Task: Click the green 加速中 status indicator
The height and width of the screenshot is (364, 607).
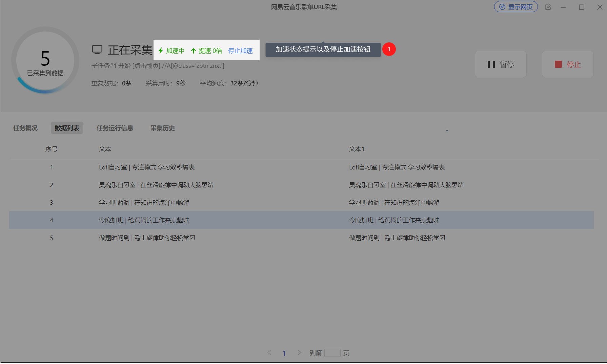Action: pos(171,50)
